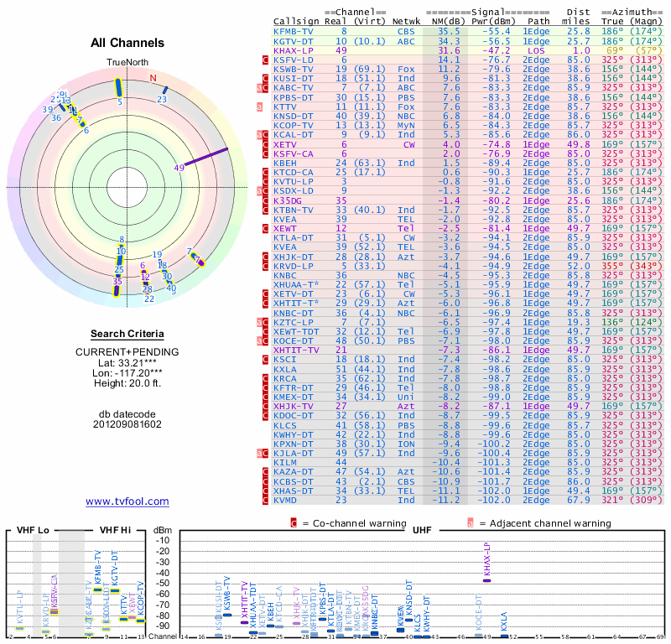Click the NM(dB) column header
Screen dimensions: 671x644
[x=443, y=23]
